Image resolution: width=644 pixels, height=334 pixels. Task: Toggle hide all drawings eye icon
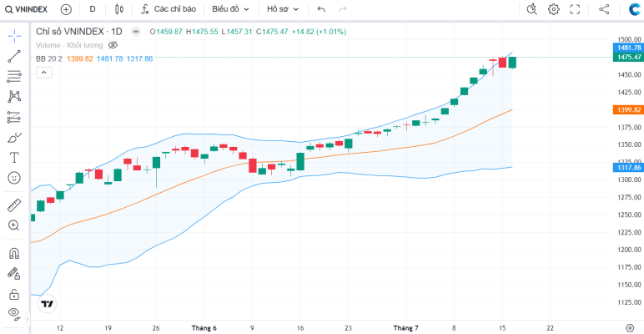(14, 314)
